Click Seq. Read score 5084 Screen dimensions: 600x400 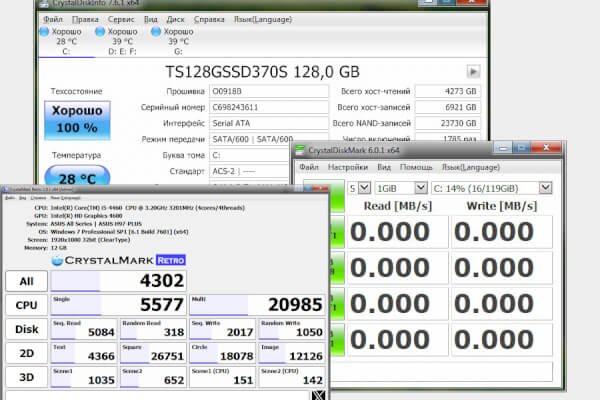click(84, 329)
